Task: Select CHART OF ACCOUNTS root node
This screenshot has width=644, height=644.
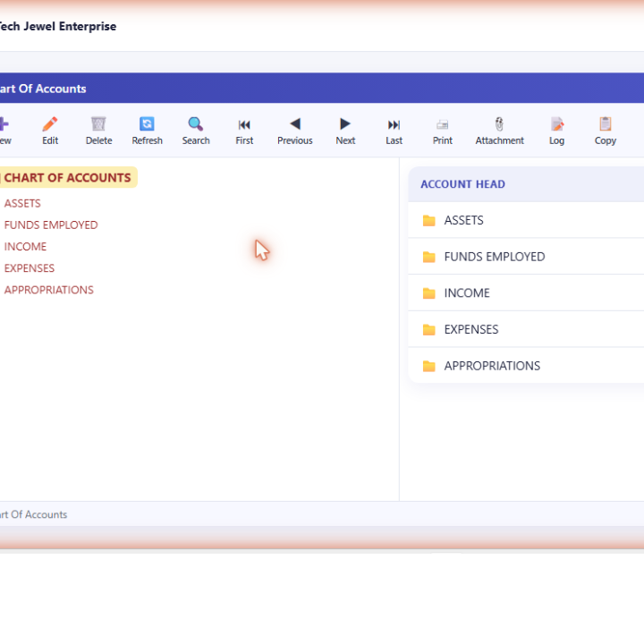Action: pyautogui.click(x=67, y=177)
